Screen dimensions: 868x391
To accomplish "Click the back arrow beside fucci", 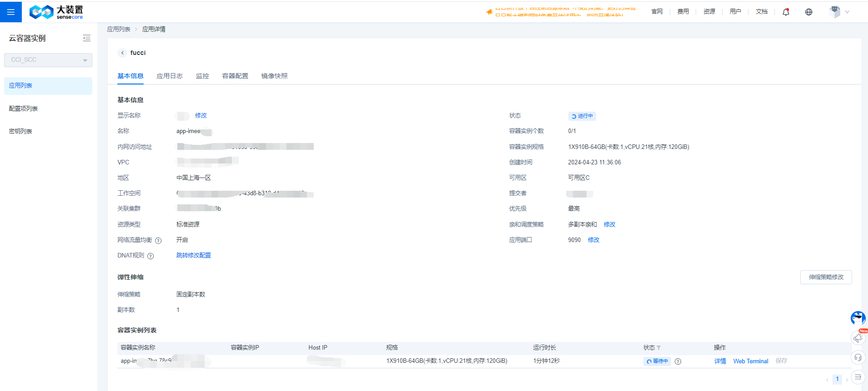I will pyautogui.click(x=122, y=53).
